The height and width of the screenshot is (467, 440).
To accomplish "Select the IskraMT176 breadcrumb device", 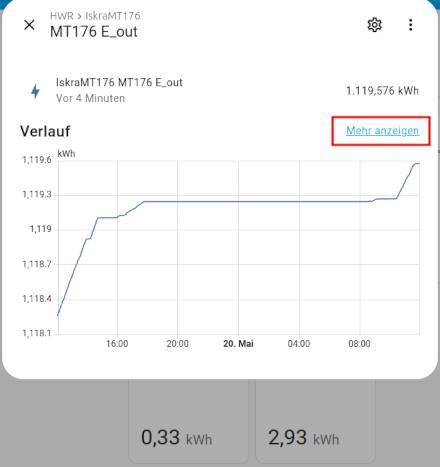I will [113, 16].
